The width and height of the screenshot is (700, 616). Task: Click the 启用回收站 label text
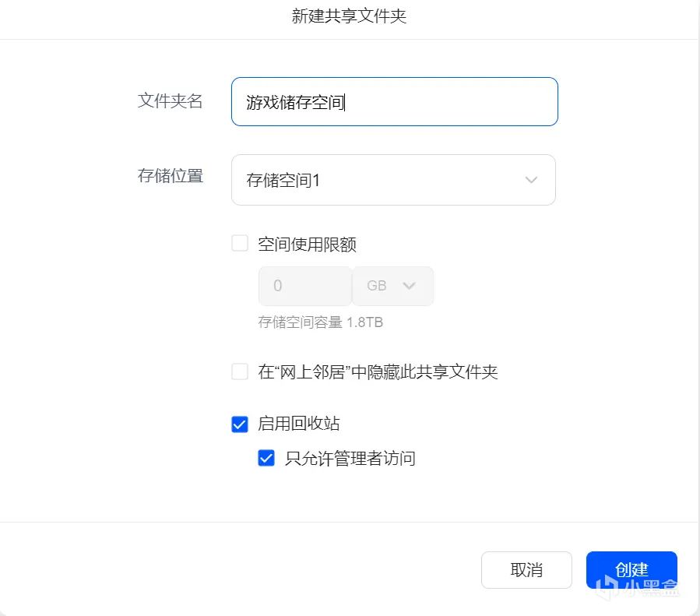coord(299,424)
